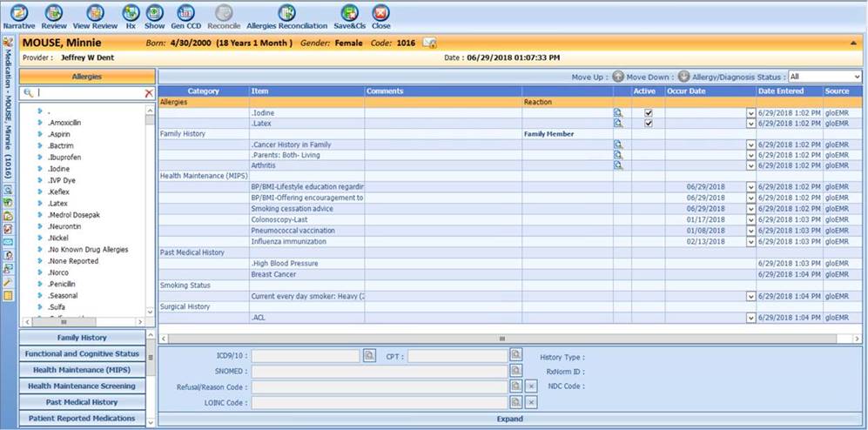Image resolution: width=868 pixels, height=430 pixels.
Task: Open the family member lookup icon for .Cancer History row
Action: (x=618, y=144)
